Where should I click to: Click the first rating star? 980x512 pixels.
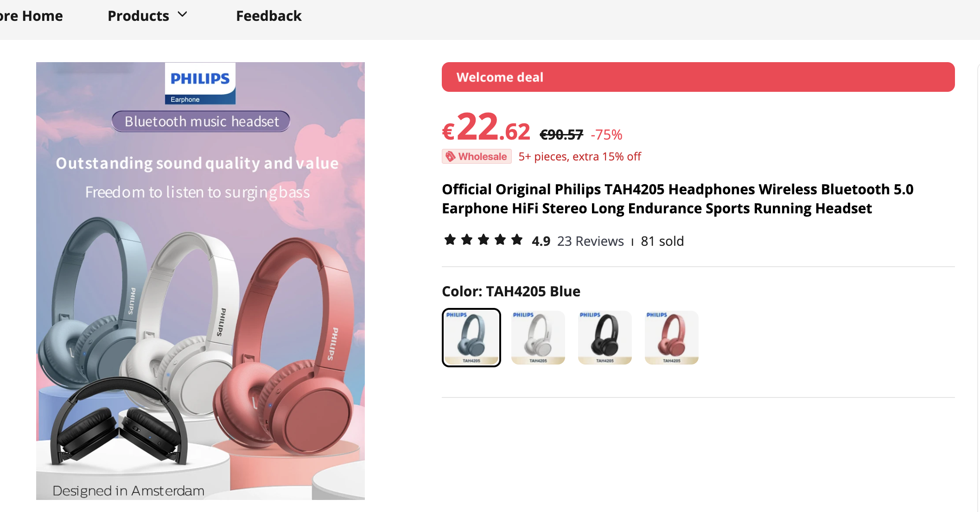pos(450,240)
